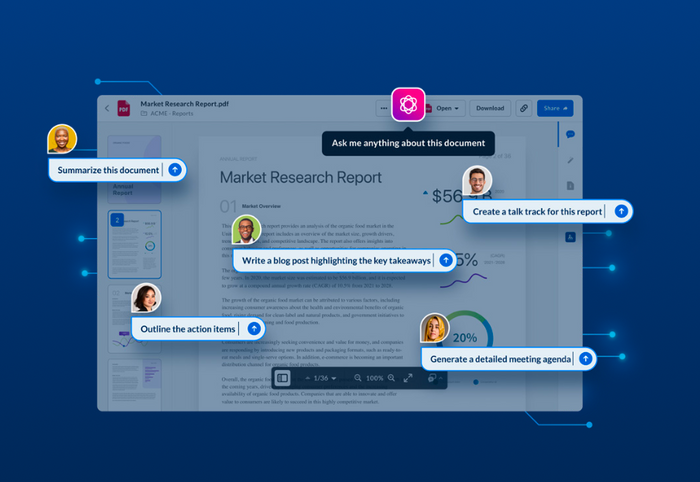The height and width of the screenshot is (482, 700).
Task: Select page 2 thumbnail in the sidebar
Action: pyautogui.click(x=134, y=244)
